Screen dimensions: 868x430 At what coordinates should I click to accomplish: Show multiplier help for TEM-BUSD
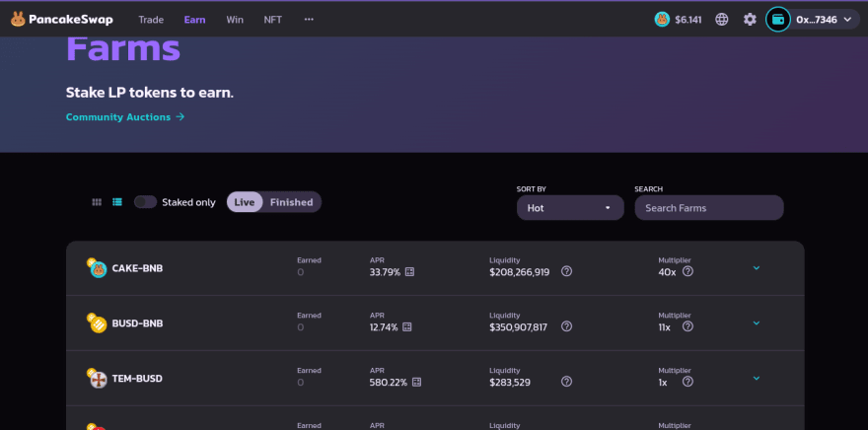[x=687, y=382]
